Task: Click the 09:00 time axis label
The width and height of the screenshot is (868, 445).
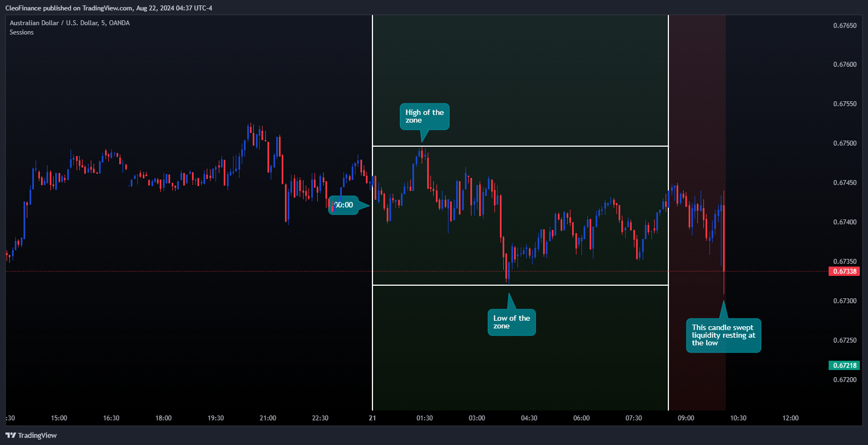Action: point(686,418)
